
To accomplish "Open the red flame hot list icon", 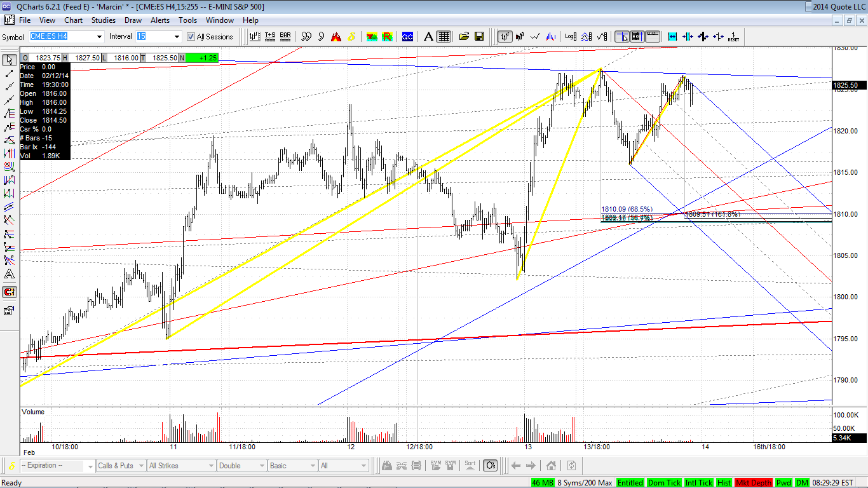I will [x=336, y=36].
